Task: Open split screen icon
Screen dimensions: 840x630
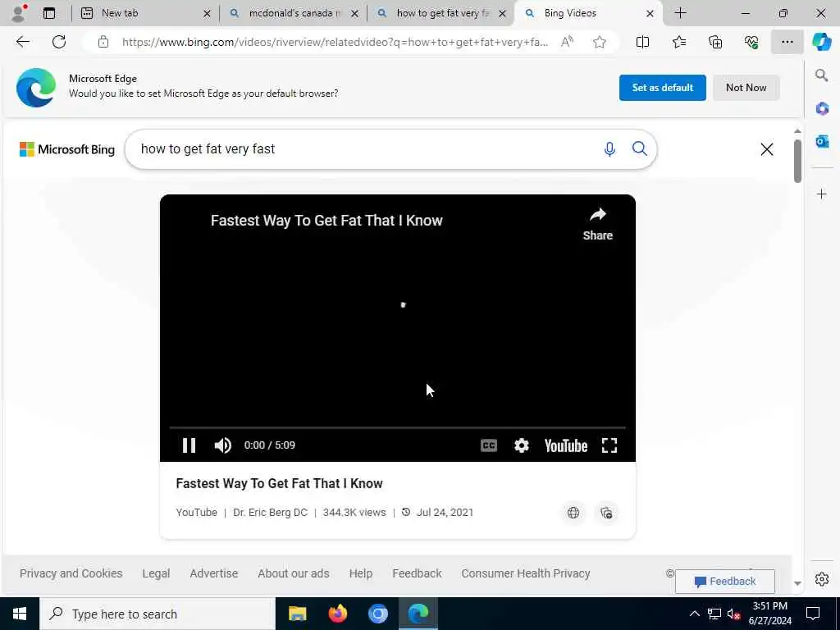Action: 642,42
